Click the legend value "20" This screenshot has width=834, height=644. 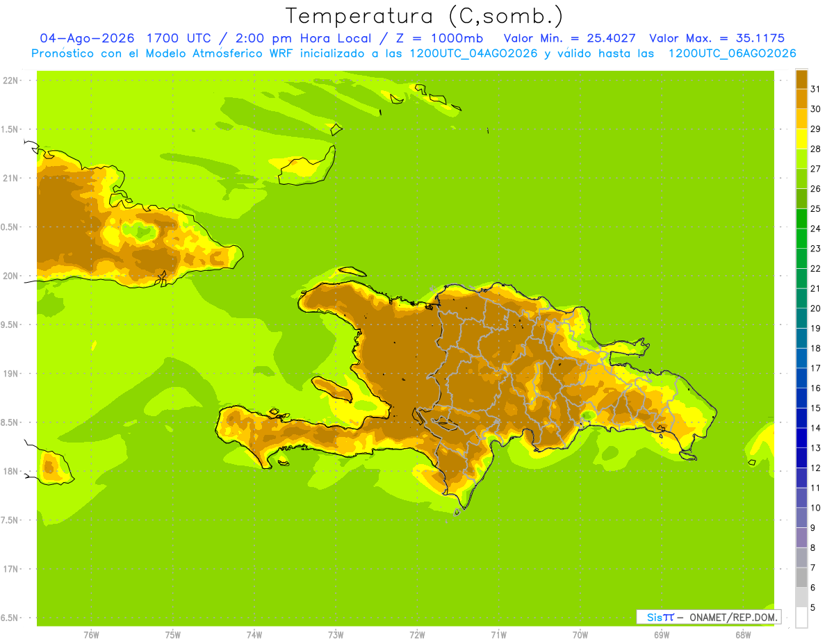tap(815, 308)
